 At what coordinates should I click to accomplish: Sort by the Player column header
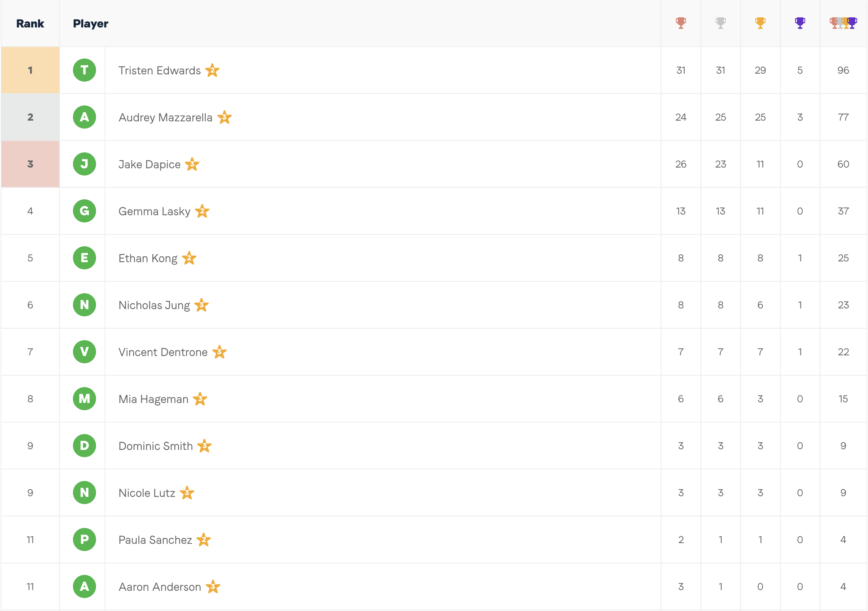coord(90,23)
